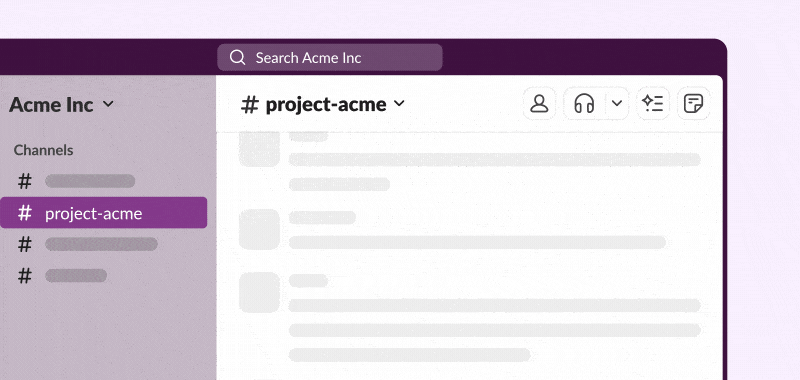The height and width of the screenshot is (380, 800).
Task: Open the members list person icon
Action: coord(539,104)
